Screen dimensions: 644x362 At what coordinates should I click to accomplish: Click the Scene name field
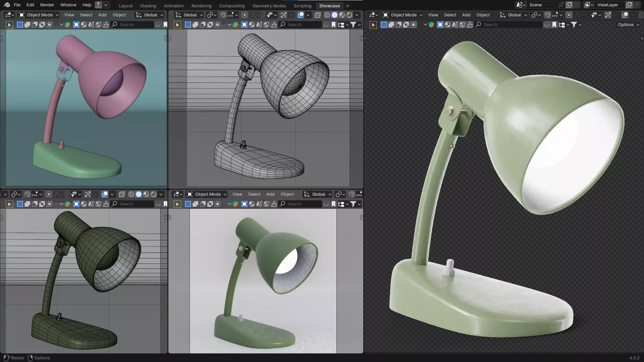tap(542, 5)
